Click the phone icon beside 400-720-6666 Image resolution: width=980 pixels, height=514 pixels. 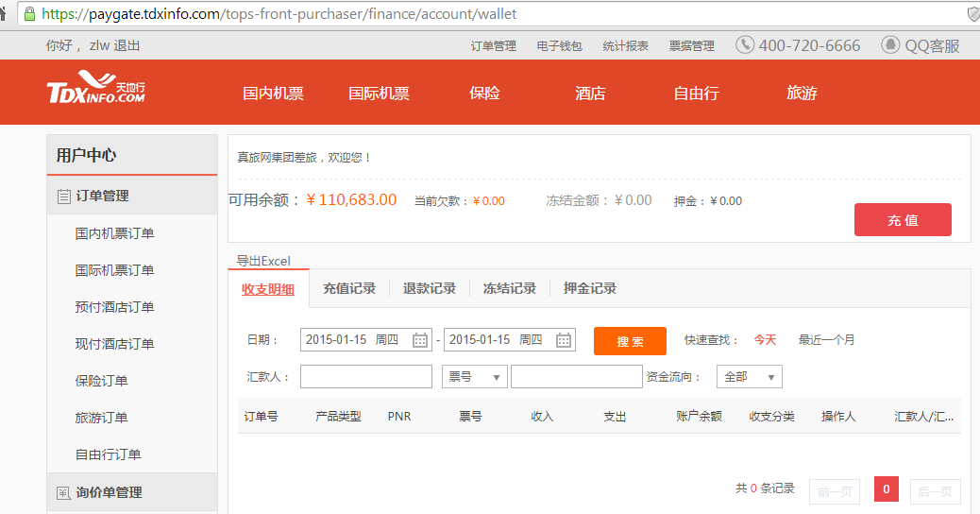point(744,45)
